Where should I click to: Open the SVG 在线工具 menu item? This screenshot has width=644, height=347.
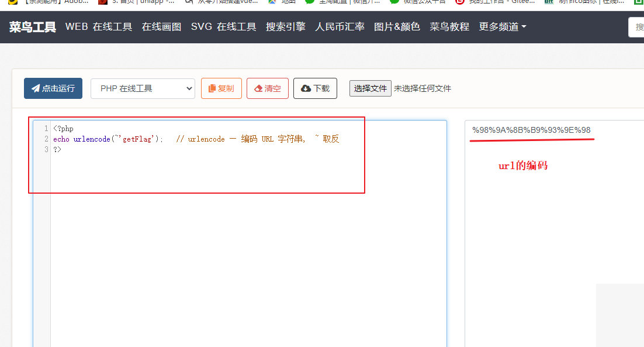coord(223,26)
